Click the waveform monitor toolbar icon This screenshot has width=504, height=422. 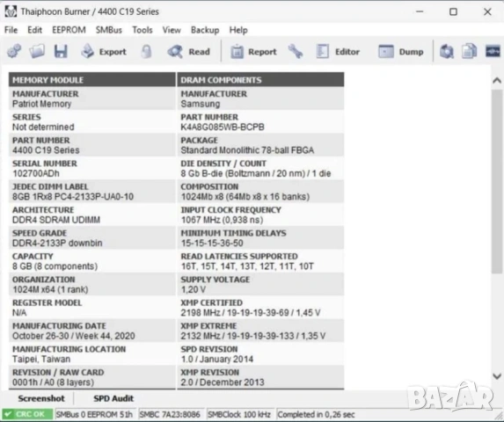tap(493, 51)
